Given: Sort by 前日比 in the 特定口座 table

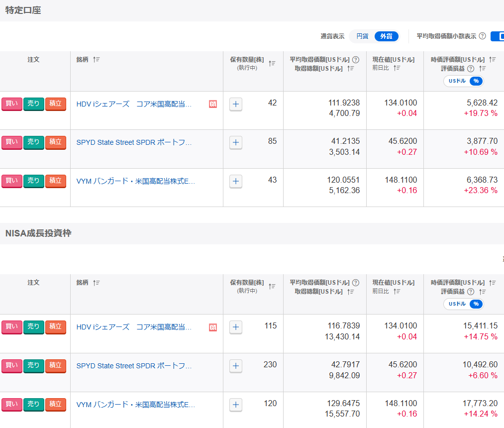Looking at the screenshot, I should click(397, 68).
